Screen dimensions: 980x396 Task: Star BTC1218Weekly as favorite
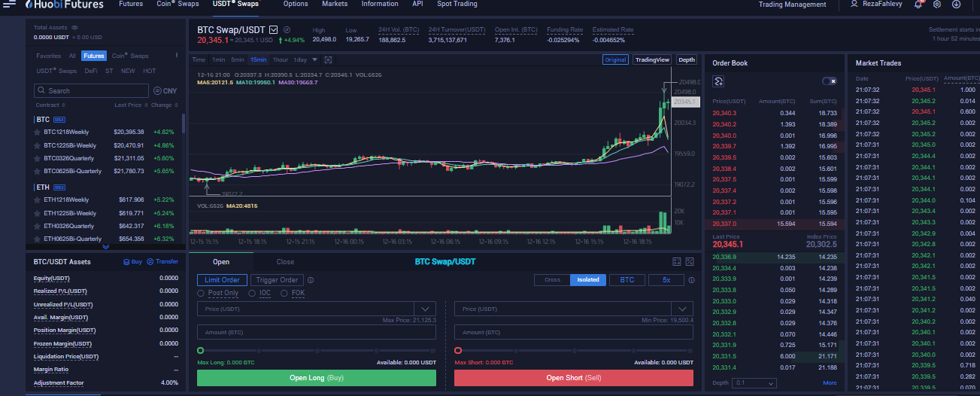pos(37,132)
